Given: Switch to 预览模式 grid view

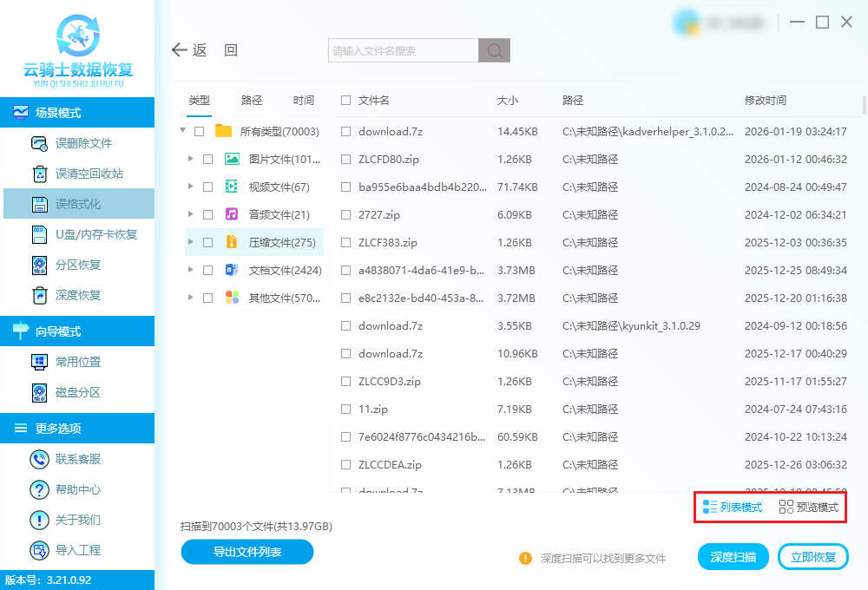Looking at the screenshot, I should coord(809,507).
